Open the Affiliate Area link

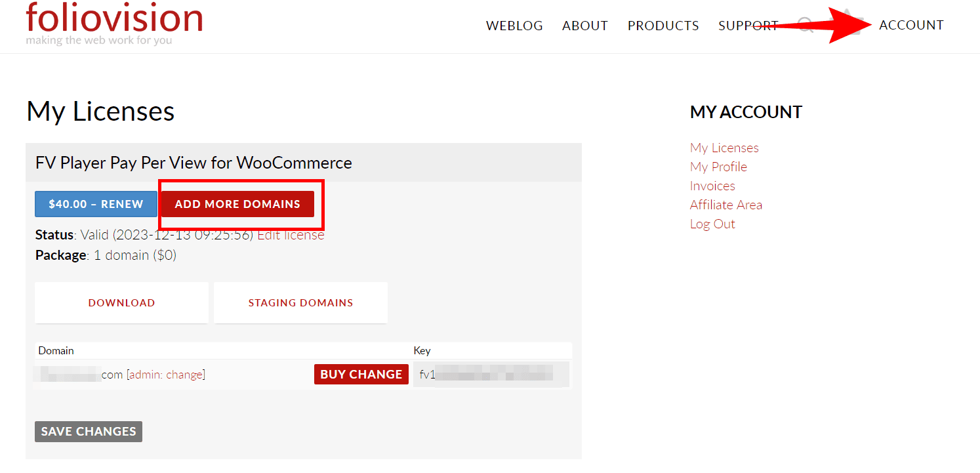tap(726, 205)
